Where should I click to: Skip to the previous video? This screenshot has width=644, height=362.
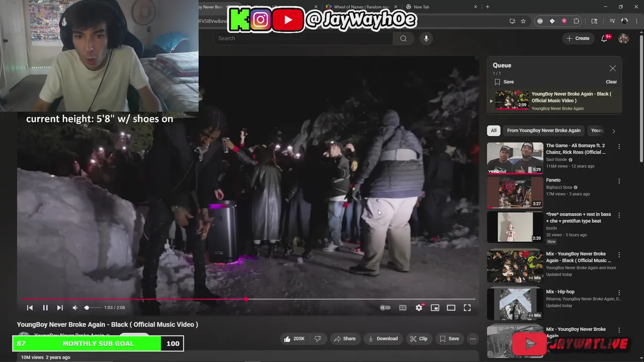(30, 308)
